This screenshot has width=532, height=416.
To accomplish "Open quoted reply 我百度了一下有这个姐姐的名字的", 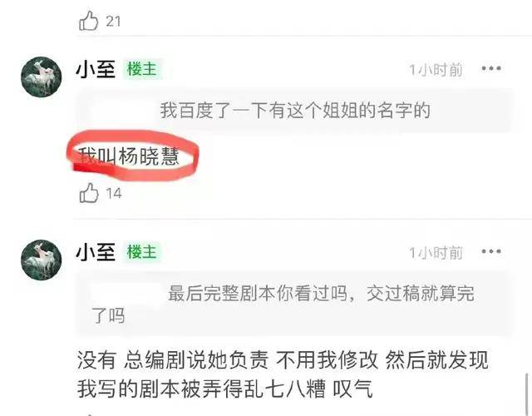I will click(293, 111).
